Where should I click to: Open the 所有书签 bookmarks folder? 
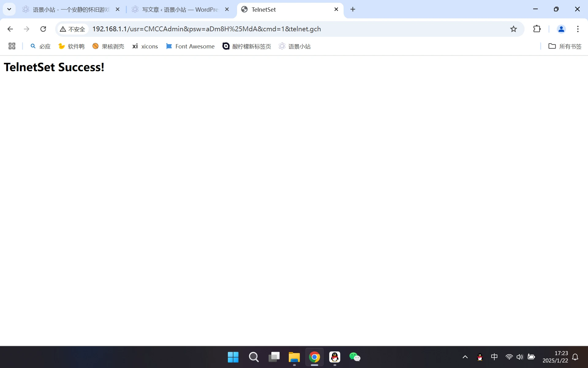(565, 46)
